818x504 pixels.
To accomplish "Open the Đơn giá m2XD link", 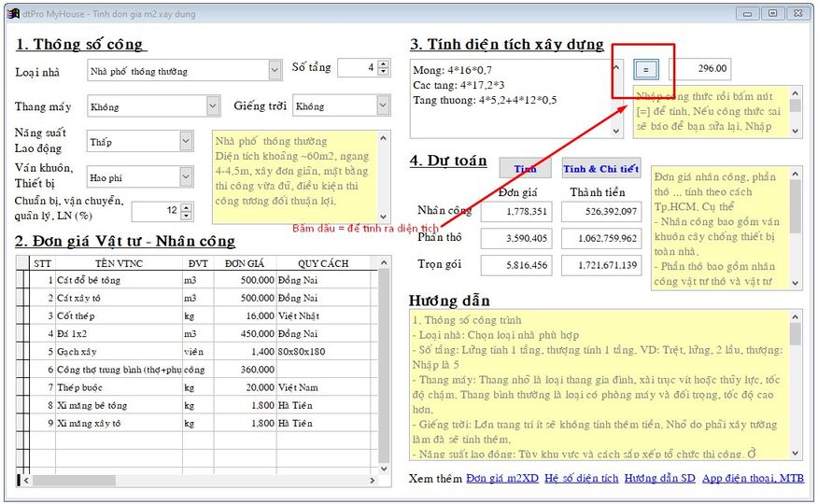I will [501, 479].
